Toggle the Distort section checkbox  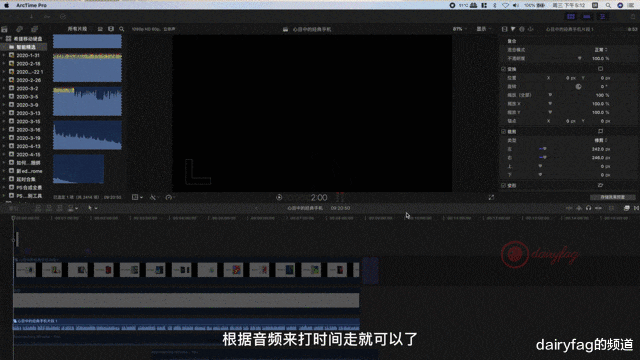(503, 185)
